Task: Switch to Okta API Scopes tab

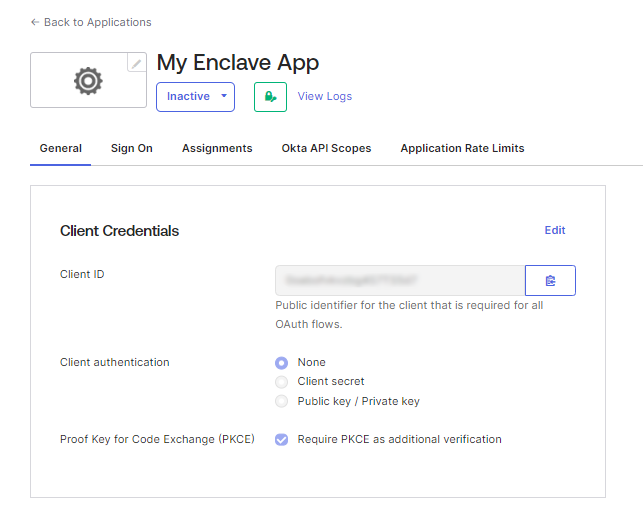Action: 326,148
